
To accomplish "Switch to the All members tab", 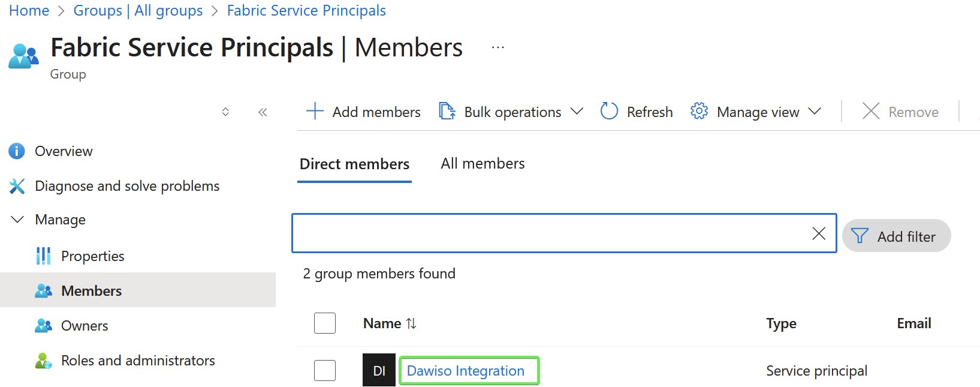I will pyautogui.click(x=482, y=163).
